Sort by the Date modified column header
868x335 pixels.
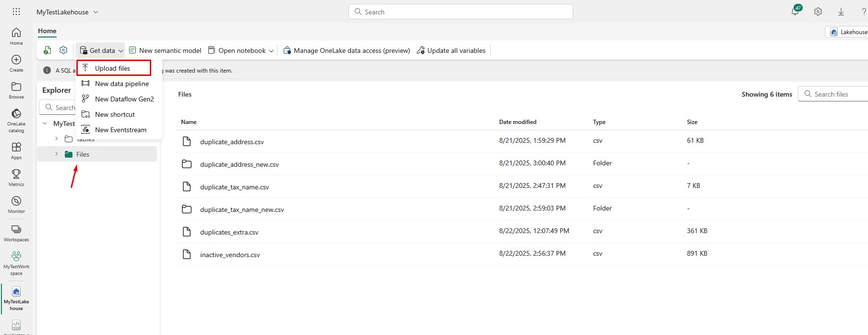coord(518,122)
